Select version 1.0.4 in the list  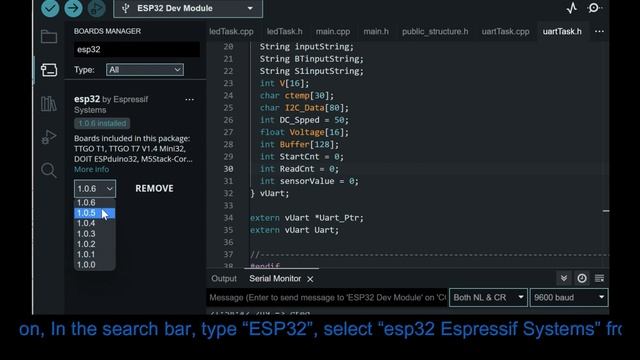95,223
